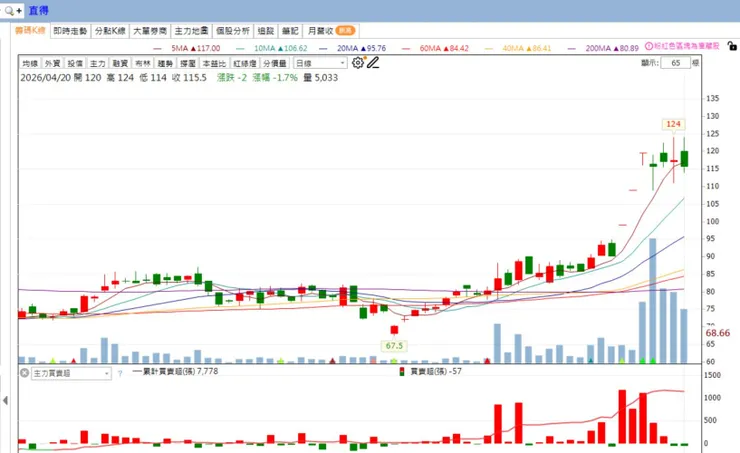740x453 pixels.
Task: Click the unlock padlock icon
Action: pos(732,46)
